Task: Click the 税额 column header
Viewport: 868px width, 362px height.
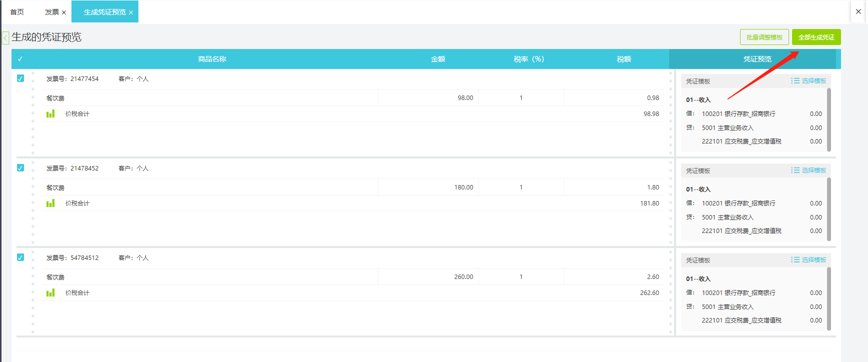Action: click(x=624, y=59)
